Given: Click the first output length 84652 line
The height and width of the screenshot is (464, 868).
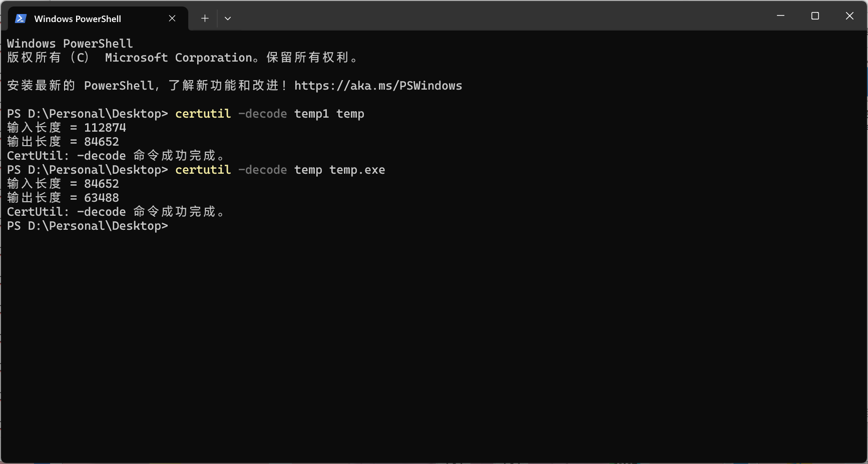Looking at the screenshot, I should pyautogui.click(x=63, y=142).
